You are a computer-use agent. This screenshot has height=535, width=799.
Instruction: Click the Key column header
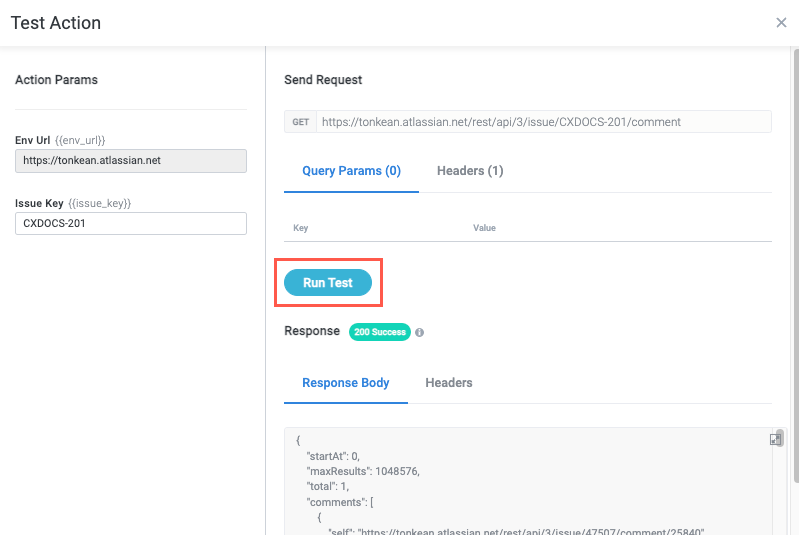pos(300,228)
